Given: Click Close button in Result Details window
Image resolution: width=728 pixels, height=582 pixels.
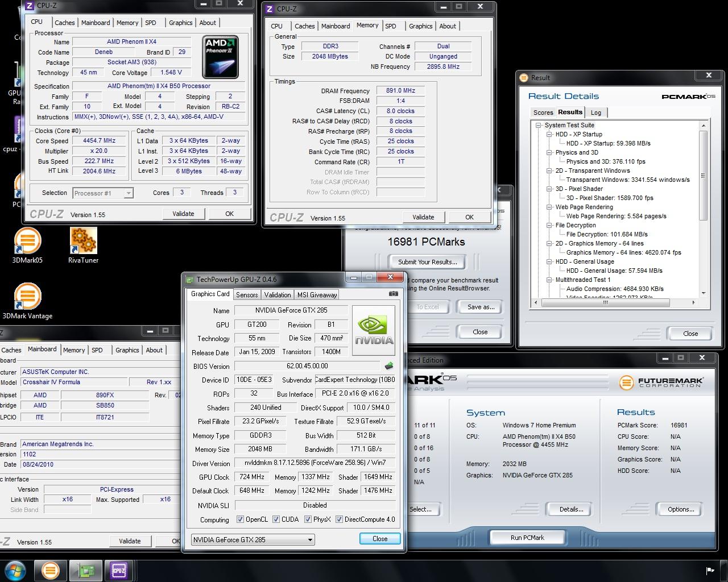Looking at the screenshot, I should click(690, 334).
